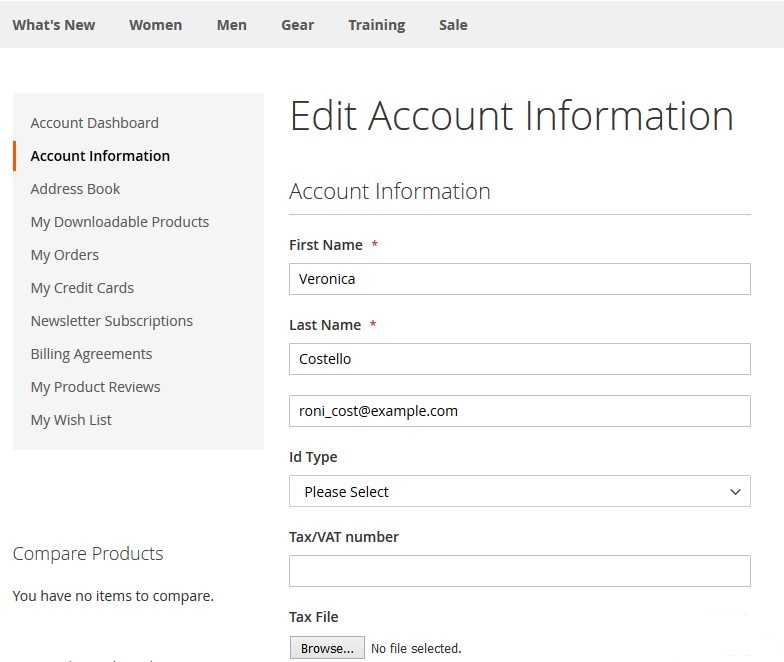This screenshot has height=662, width=784.
Task: Open My Wish List
Action: point(71,420)
